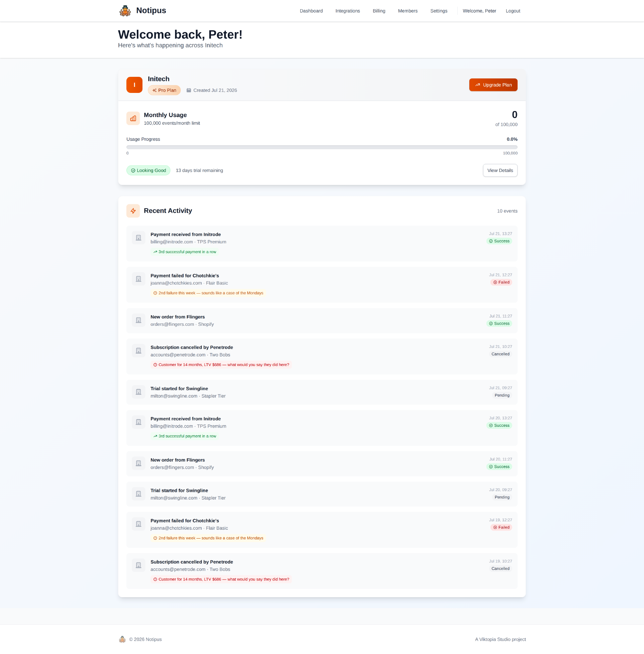
Task: Click the Upgrade Plan button
Action: (x=493, y=85)
